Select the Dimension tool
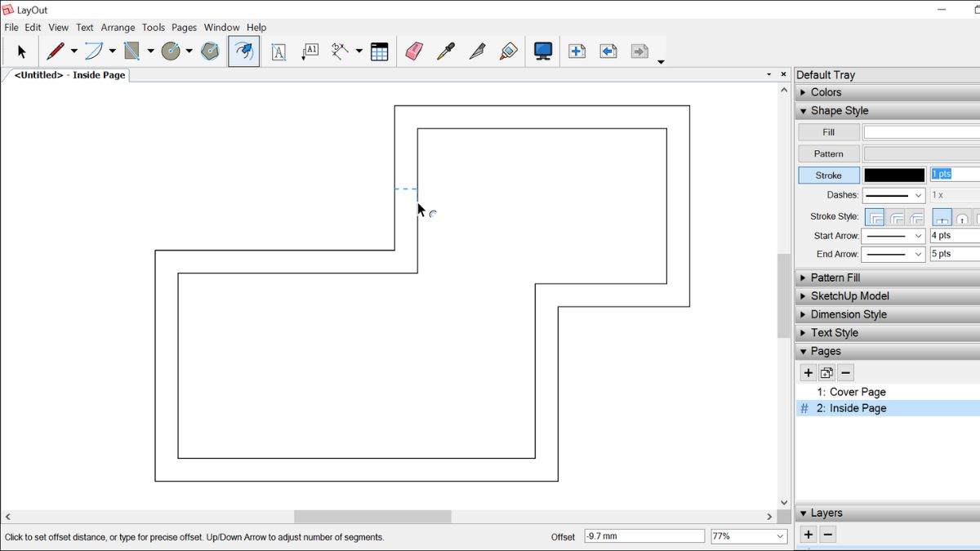 341,51
